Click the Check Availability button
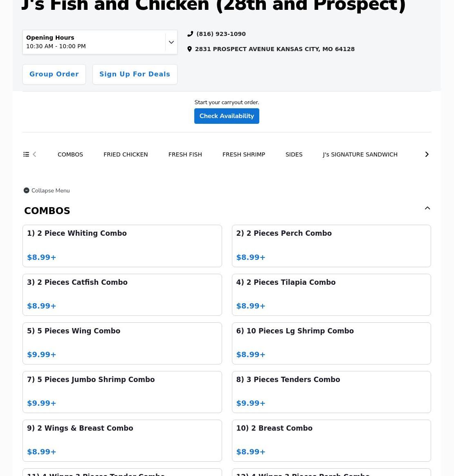The image size is (454, 476). click(227, 116)
